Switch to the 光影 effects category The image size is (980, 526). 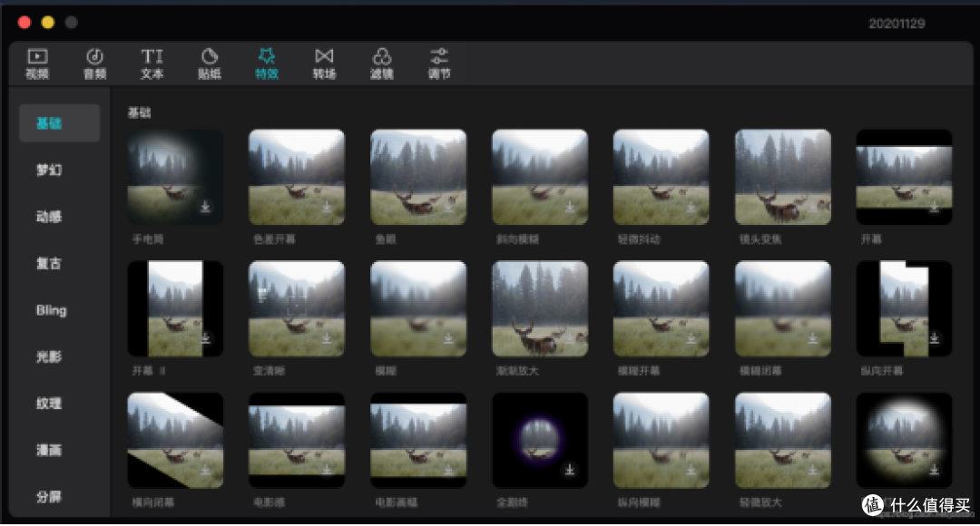[49, 356]
